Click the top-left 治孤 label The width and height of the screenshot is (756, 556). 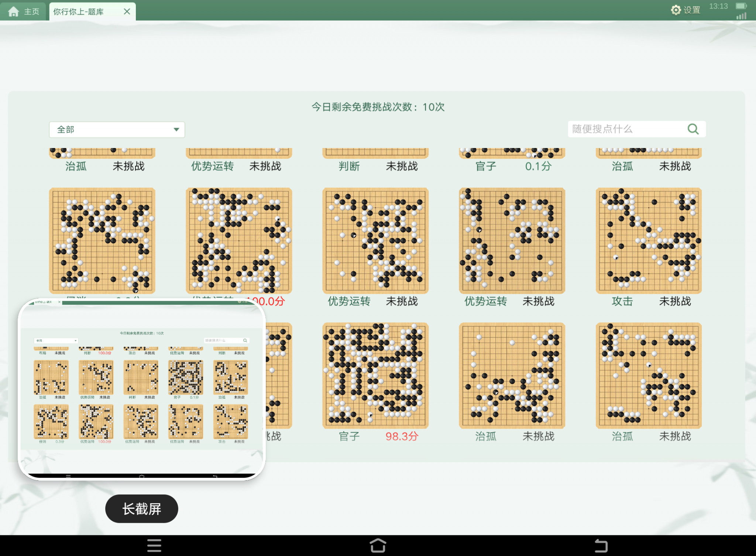[x=76, y=166]
